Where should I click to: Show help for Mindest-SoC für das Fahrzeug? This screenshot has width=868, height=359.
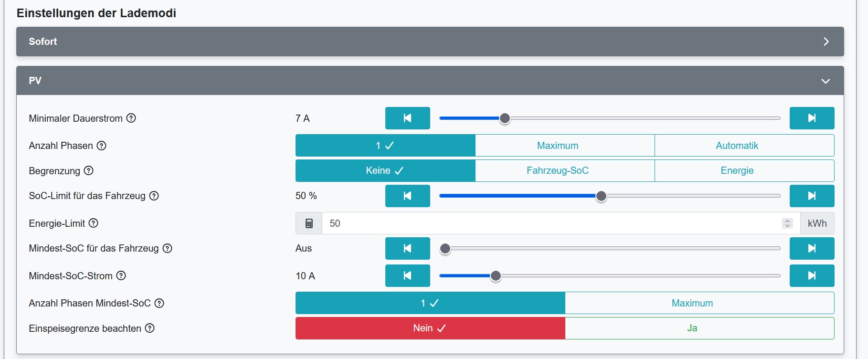(x=168, y=248)
